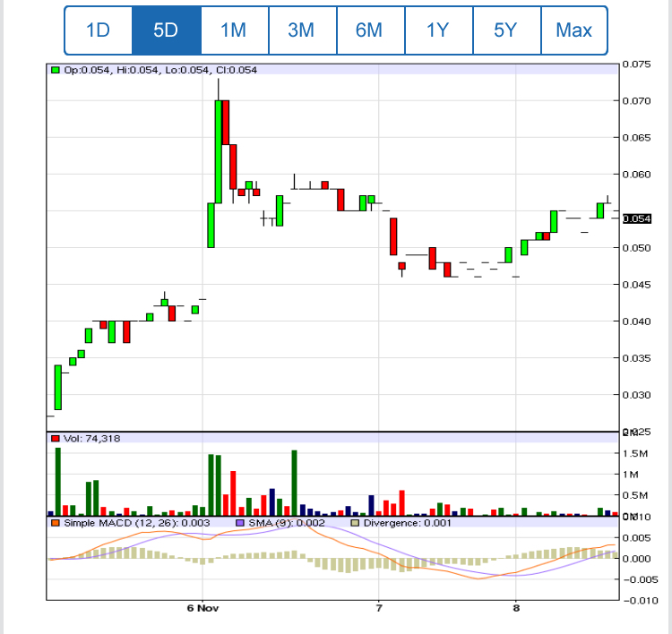This screenshot has width=672, height=634.
Task: Switch chart to 1M range
Action: (x=235, y=30)
